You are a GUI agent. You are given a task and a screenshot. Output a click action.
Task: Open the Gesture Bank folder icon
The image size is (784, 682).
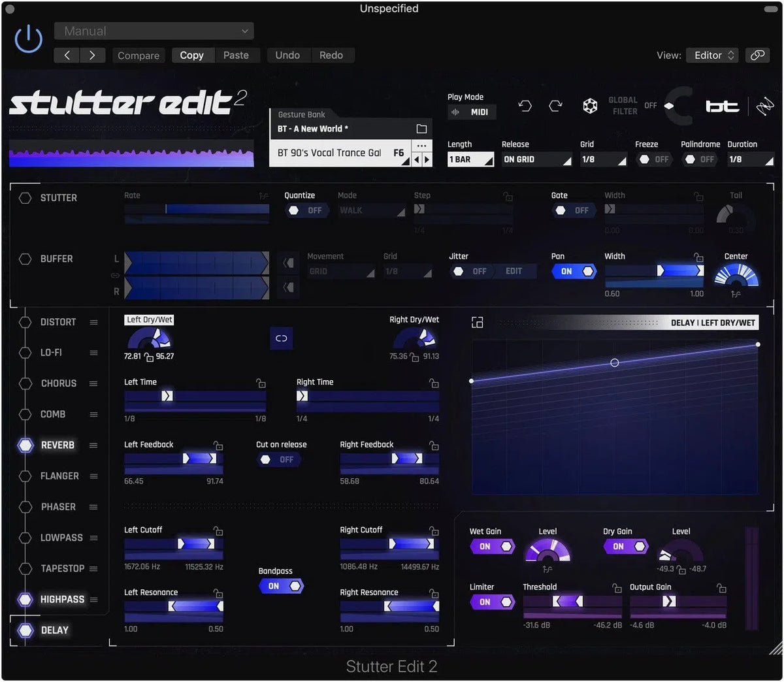click(422, 128)
